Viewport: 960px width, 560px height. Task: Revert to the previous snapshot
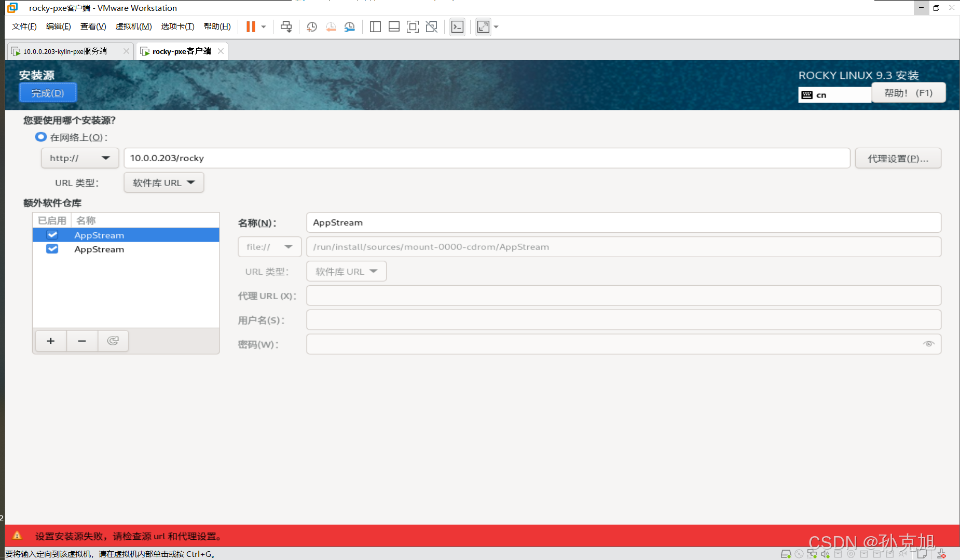click(x=331, y=27)
